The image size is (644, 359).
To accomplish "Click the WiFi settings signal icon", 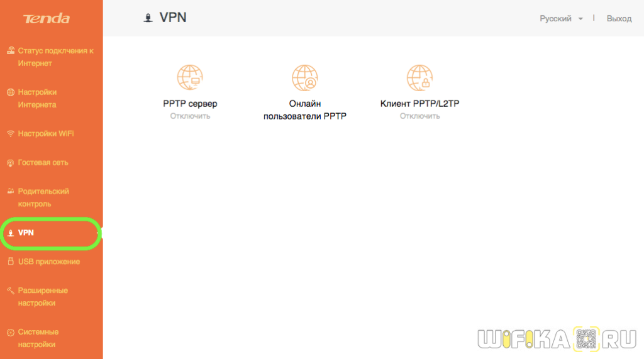I will [10, 134].
